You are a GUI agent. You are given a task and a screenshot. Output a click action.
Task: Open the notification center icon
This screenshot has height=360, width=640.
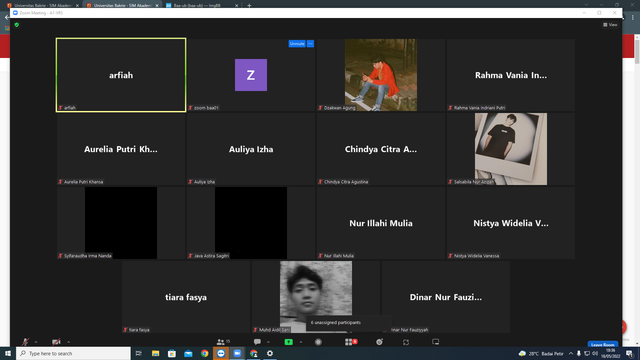630,353
